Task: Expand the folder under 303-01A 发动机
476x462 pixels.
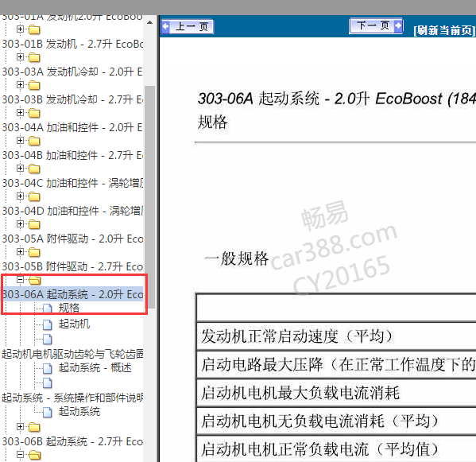Action: (20, 29)
